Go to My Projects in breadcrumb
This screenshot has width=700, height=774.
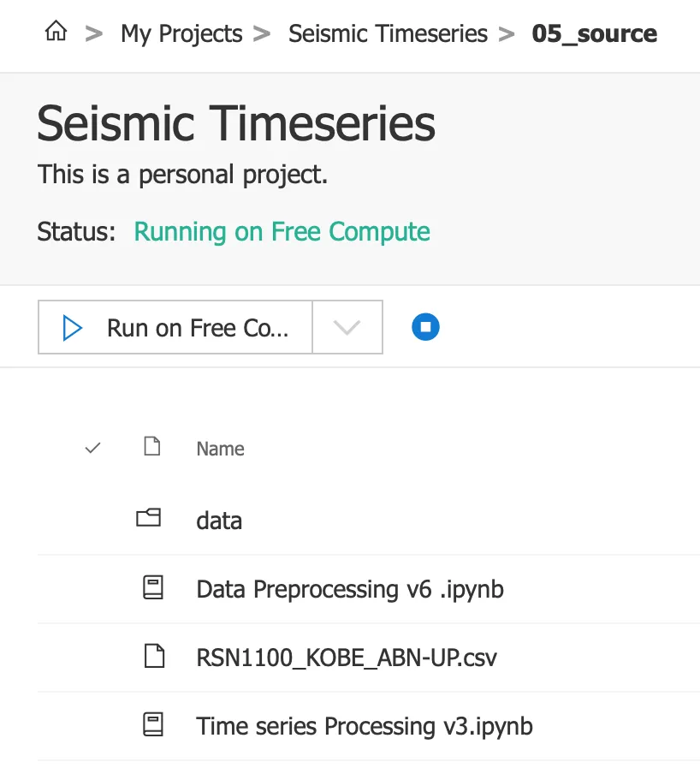tap(181, 34)
